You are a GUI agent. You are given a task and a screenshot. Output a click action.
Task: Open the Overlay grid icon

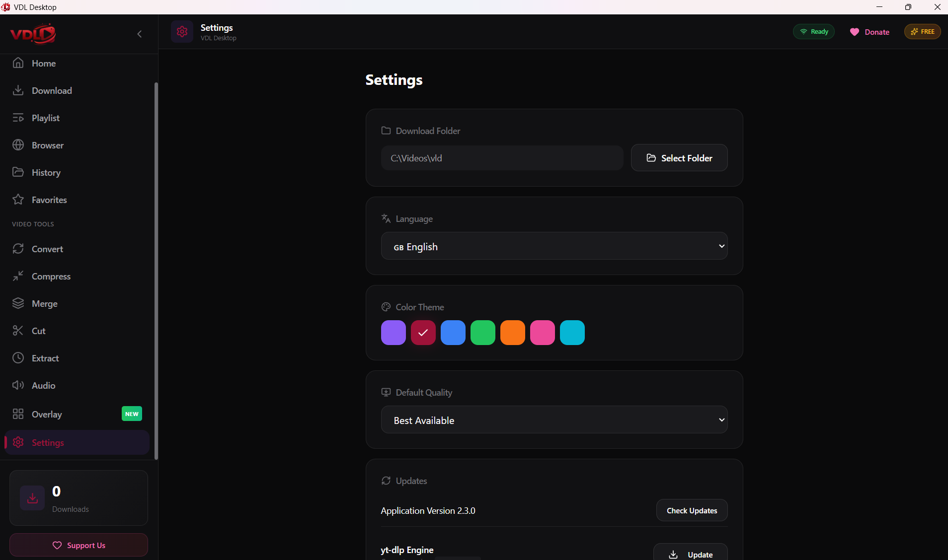point(18,414)
